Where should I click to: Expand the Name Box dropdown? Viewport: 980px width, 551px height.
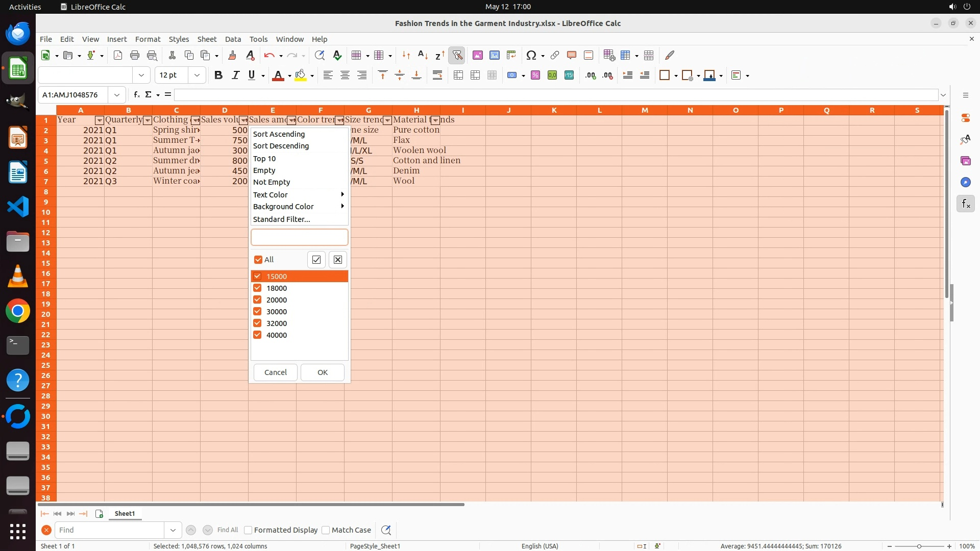[x=117, y=95]
